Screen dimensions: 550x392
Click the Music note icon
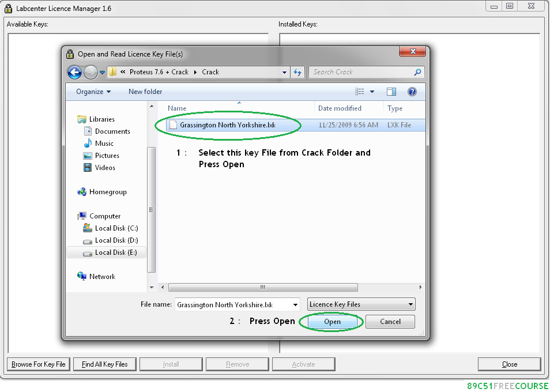point(88,144)
